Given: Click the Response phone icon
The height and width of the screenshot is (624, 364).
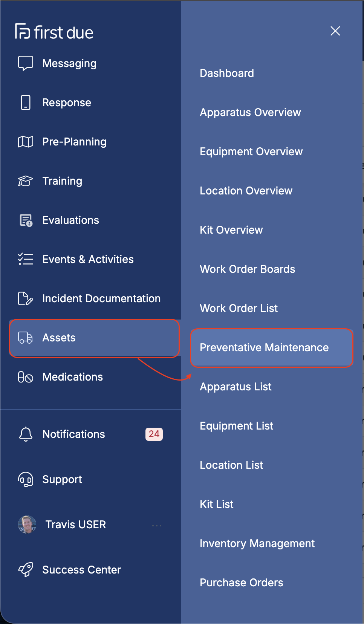Looking at the screenshot, I should pyautogui.click(x=26, y=102).
